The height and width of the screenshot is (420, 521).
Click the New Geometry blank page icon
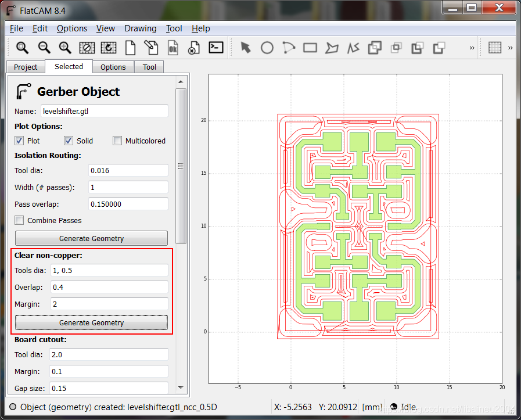point(130,48)
